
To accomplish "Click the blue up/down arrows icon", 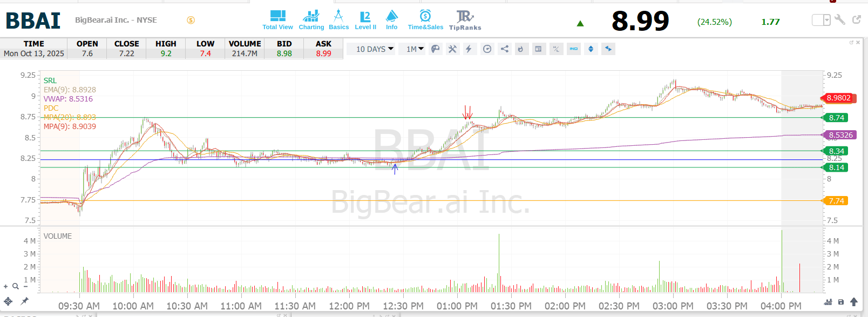I will [x=591, y=49].
